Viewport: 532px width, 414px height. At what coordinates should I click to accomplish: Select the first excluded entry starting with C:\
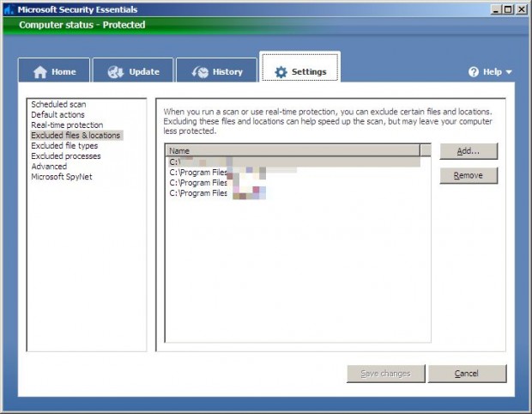pos(293,162)
